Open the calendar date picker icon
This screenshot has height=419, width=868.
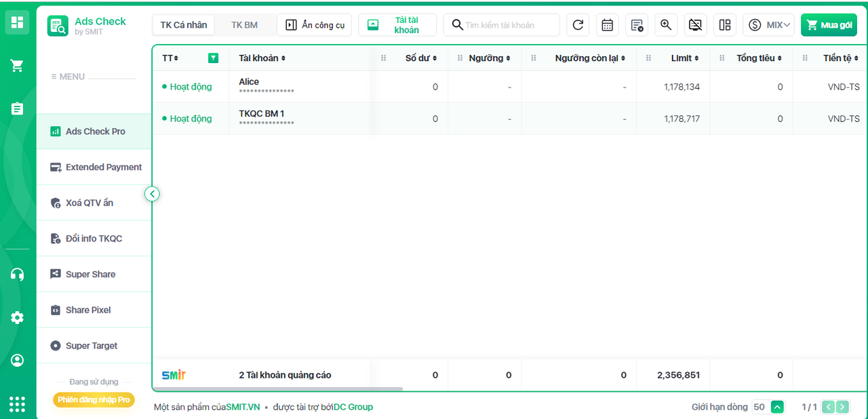tap(607, 25)
